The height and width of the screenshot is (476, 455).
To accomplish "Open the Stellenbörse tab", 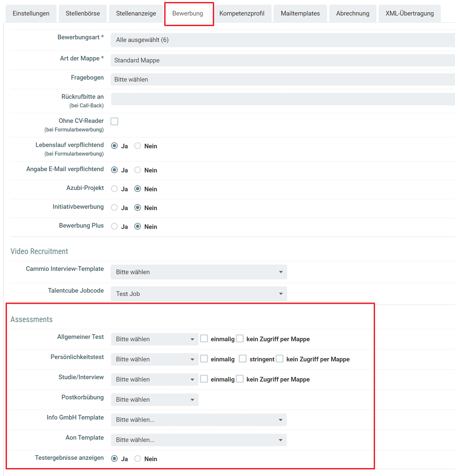I will point(83,14).
